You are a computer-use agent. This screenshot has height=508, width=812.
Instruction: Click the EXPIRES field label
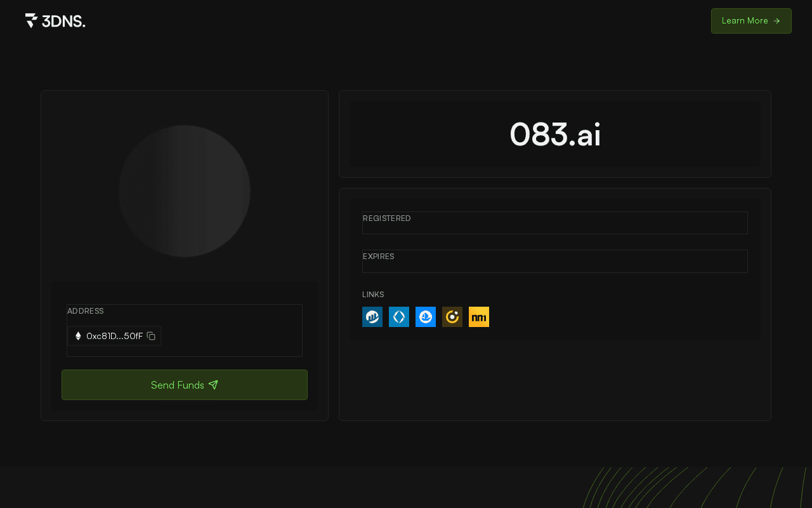379,257
